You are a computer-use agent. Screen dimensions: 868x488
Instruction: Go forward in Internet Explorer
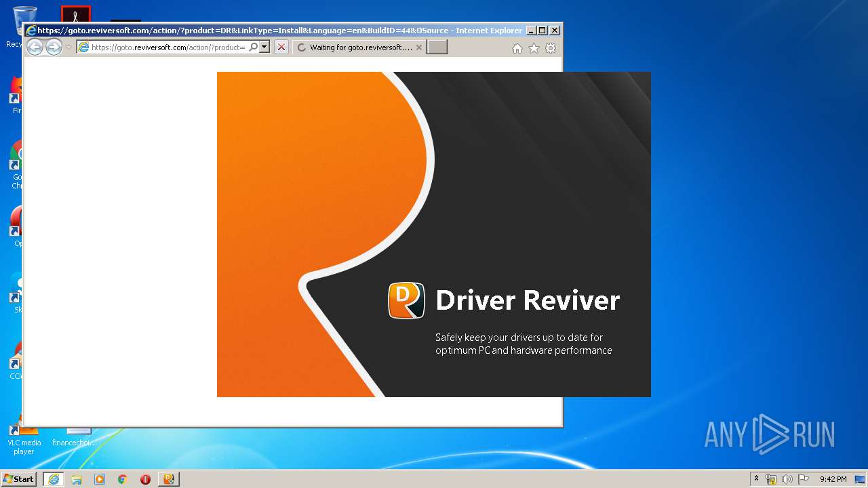pos(54,47)
